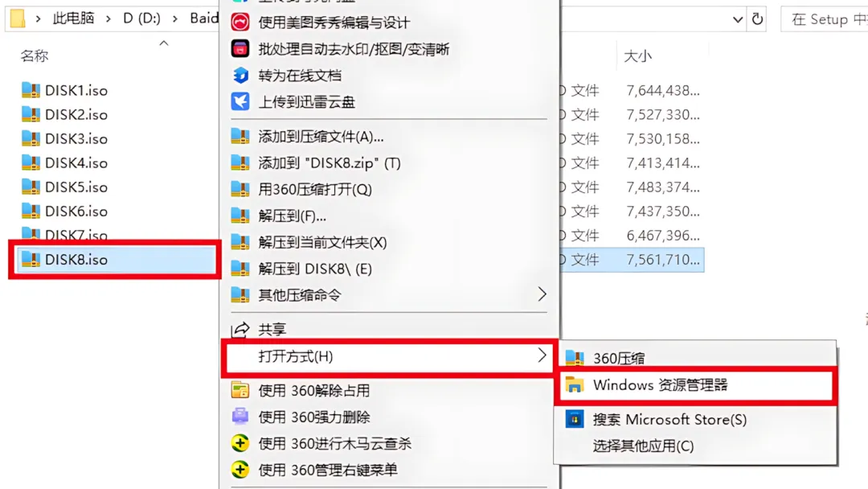The image size is (868, 489).
Task: Click the Setup search box
Action: point(825,19)
